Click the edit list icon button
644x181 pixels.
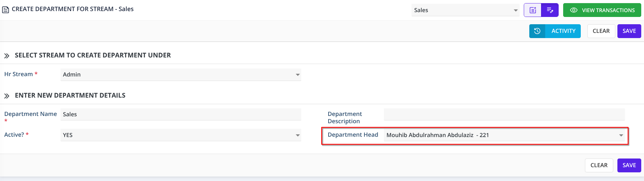coord(550,10)
